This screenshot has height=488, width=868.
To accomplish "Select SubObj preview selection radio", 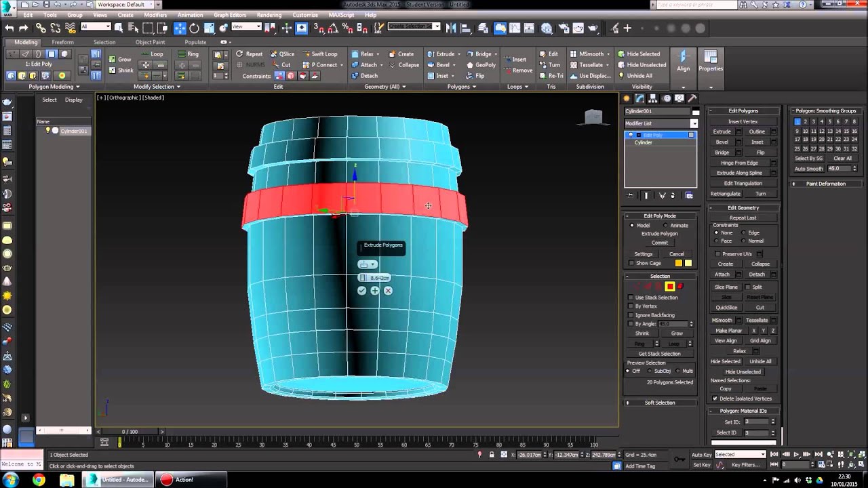I will (x=650, y=371).
